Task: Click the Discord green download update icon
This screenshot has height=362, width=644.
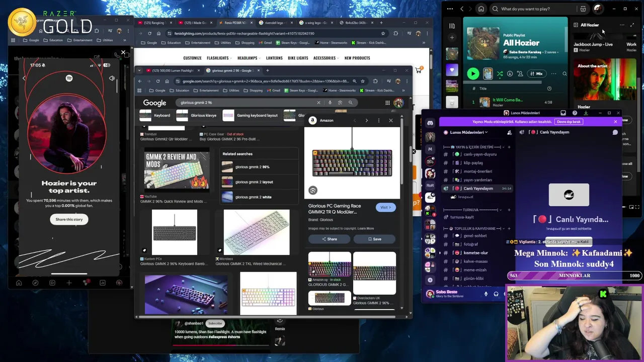Action: pyautogui.click(x=586, y=113)
